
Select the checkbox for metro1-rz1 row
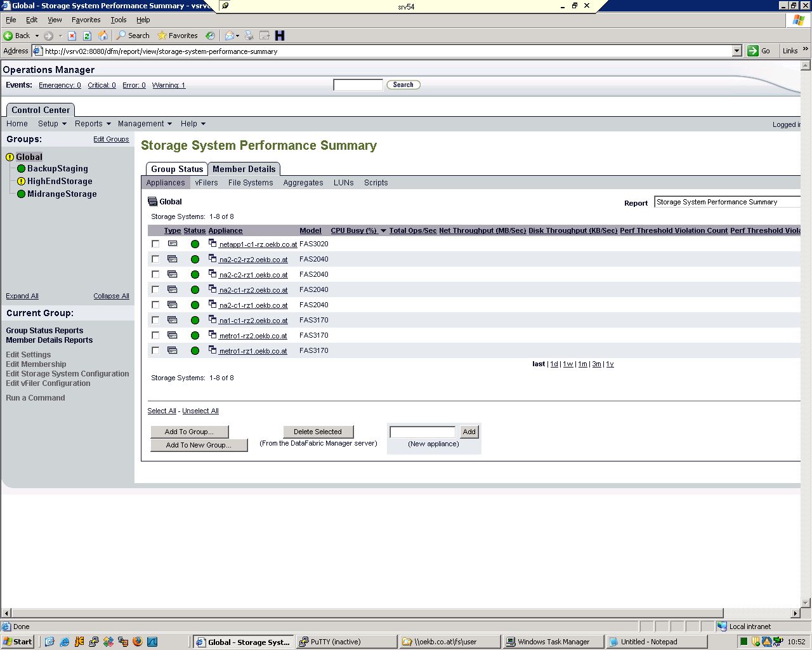[155, 350]
